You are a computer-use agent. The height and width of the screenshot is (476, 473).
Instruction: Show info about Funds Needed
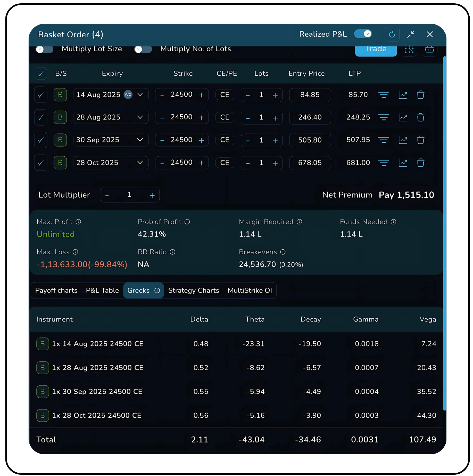click(393, 222)
